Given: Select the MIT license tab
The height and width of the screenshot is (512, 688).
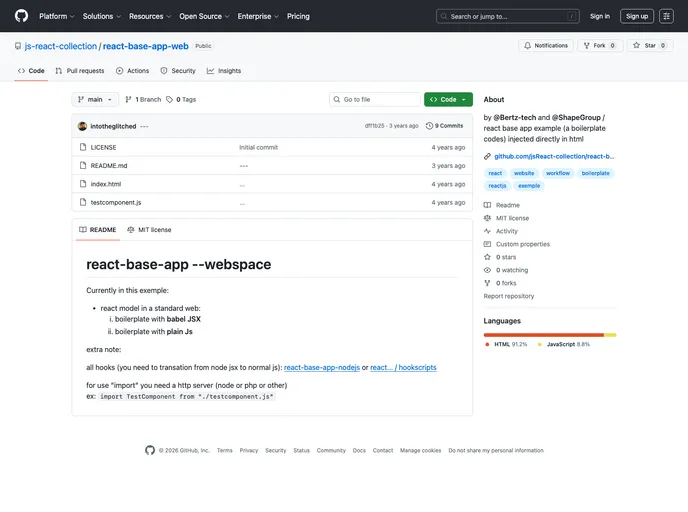Looking at the screenshot, I should coord(149,230).
